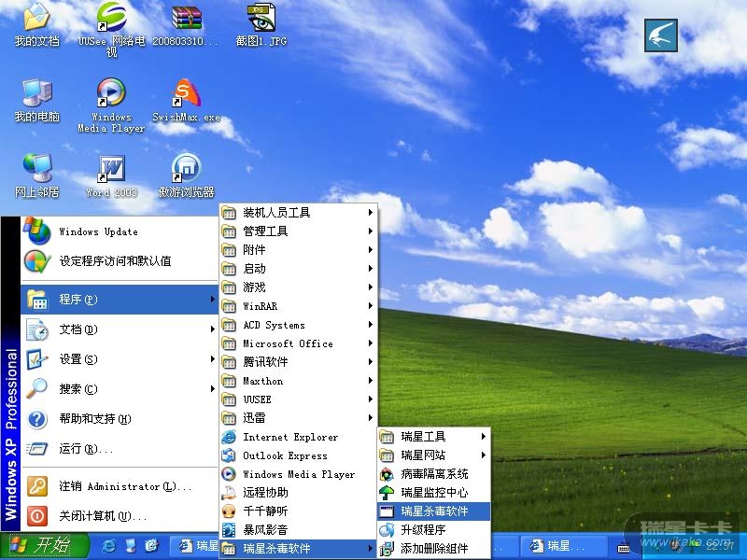Open Windows Update in Start menu

click(120, 231)
